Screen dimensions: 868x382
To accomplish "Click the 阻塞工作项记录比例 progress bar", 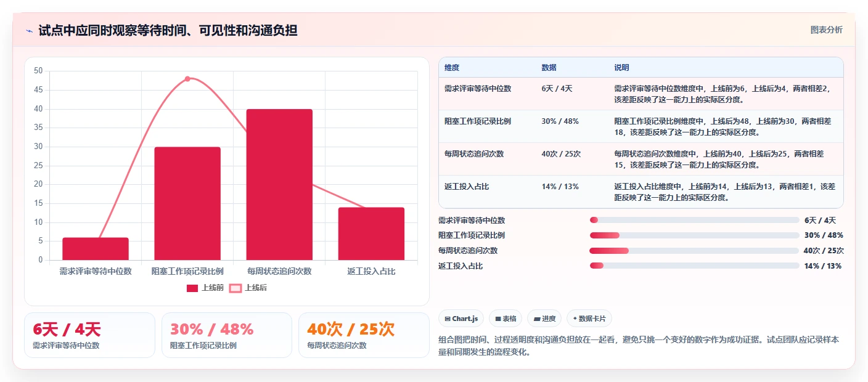I will (694, 235).
